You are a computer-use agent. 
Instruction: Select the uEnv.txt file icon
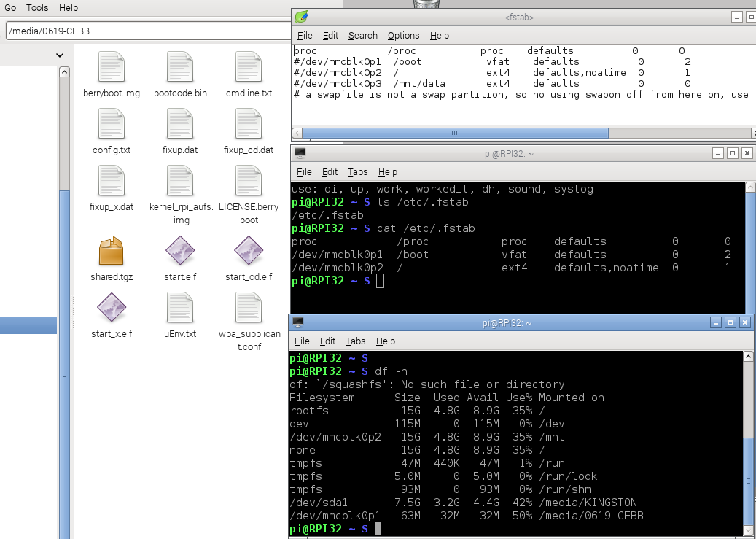tap(180, 309)
